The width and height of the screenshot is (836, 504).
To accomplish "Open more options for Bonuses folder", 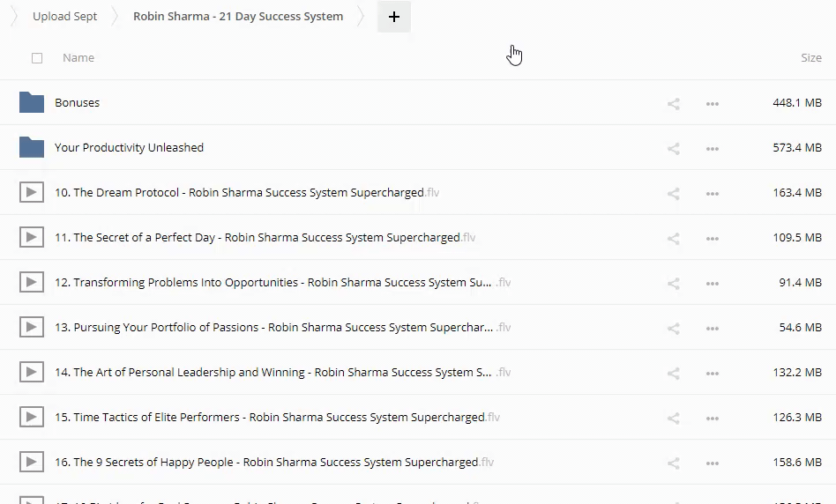I will [x=713, y=103].
